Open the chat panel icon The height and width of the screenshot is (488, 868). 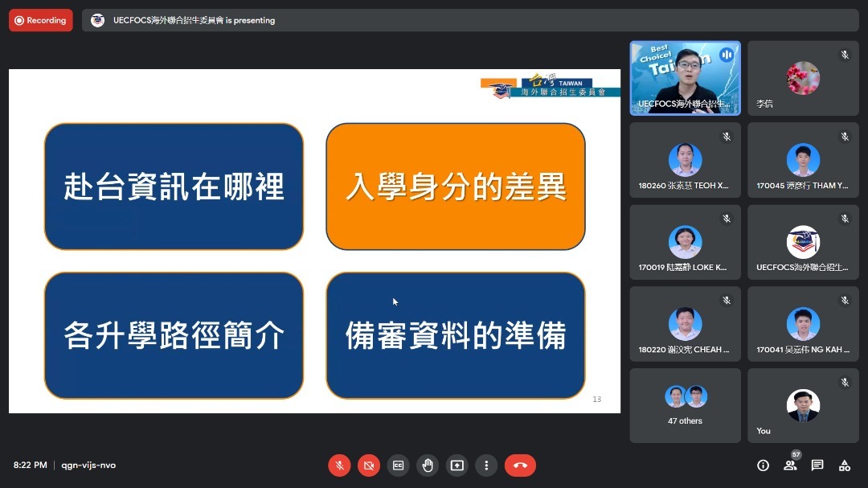(x=817, y=465)
